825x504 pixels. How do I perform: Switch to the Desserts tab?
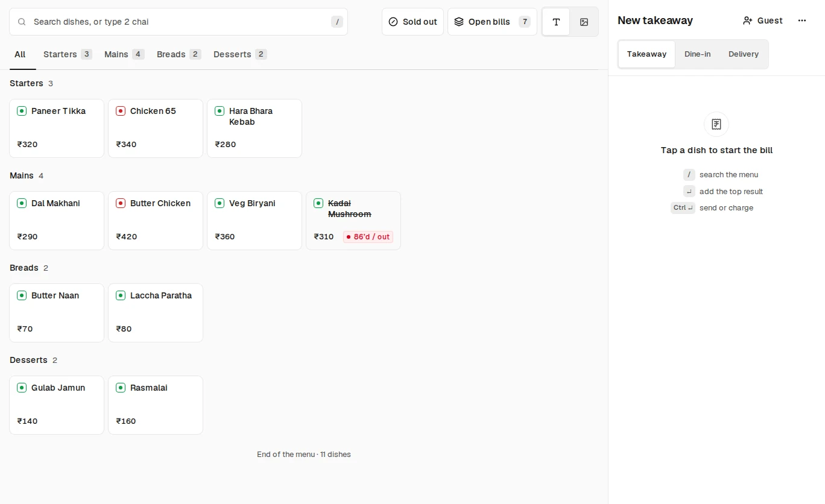[x=239, y=54]
